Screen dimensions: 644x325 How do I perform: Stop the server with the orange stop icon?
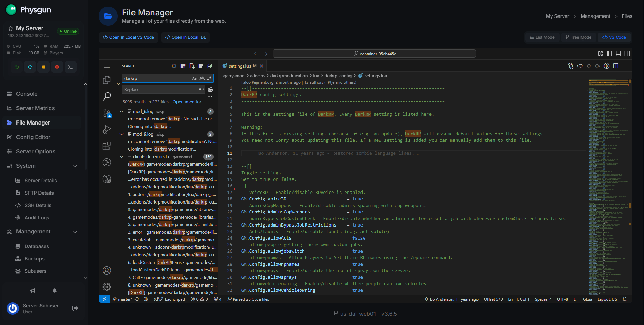click(x=44, y=67)
